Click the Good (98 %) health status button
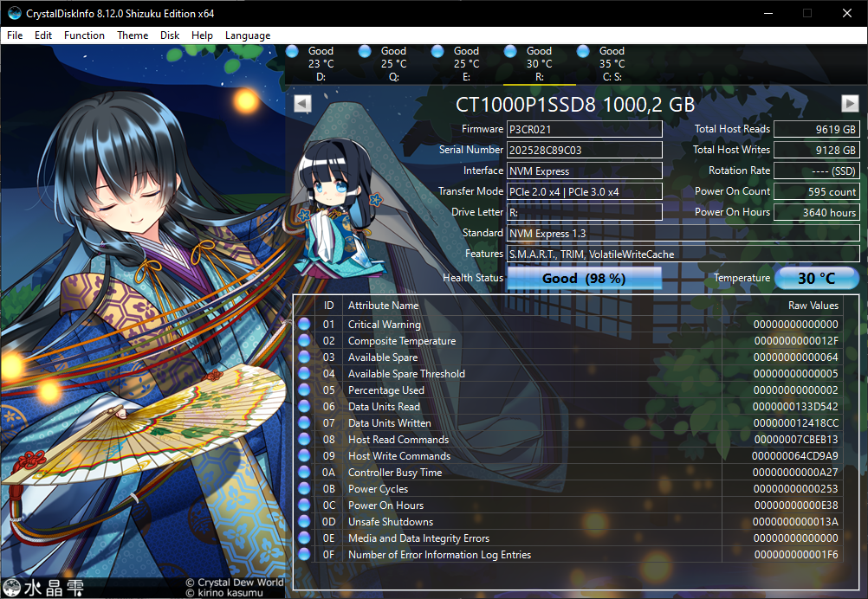868x599 pixels. click(584, 278)
